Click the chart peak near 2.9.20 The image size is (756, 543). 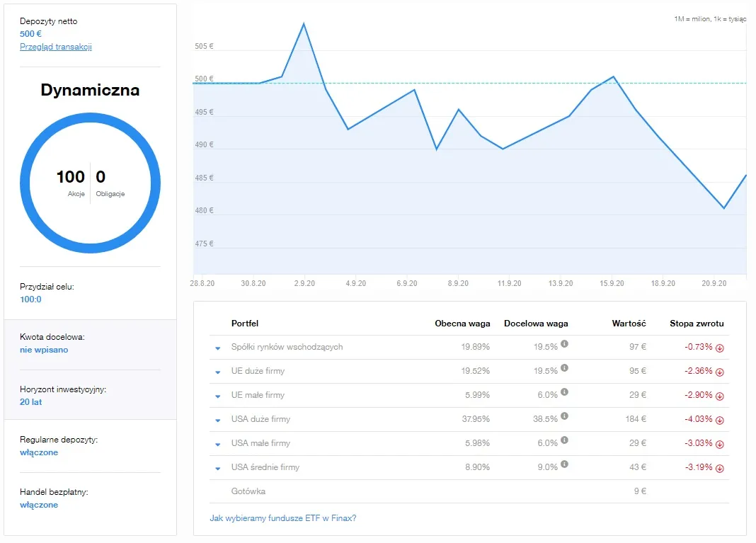point(304,23)
